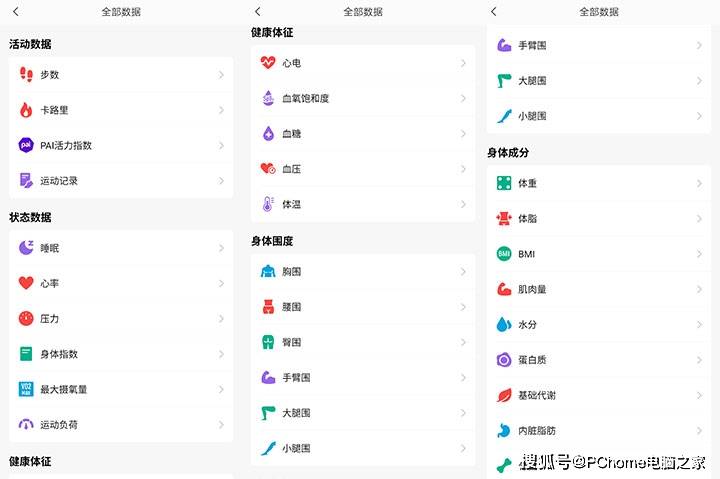Open 小腿围 chevron in the right panel

[699, 116]
